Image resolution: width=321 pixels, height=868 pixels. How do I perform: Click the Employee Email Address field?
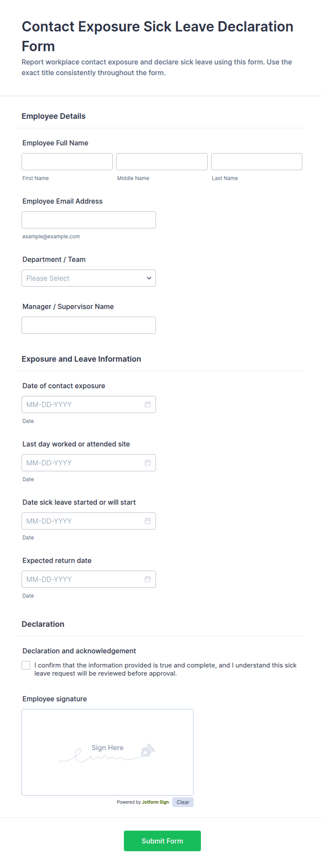click(89, 220)
